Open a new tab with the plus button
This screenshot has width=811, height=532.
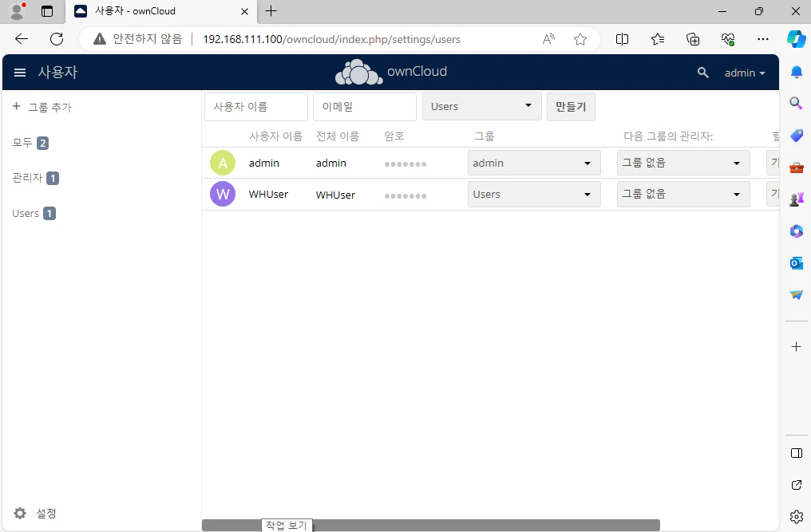click(x=271, y=11)
